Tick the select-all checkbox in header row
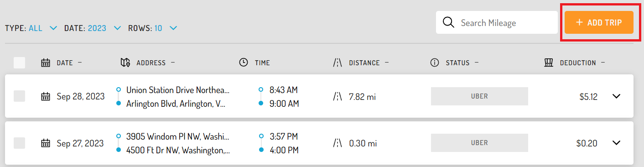 (19, 63)
